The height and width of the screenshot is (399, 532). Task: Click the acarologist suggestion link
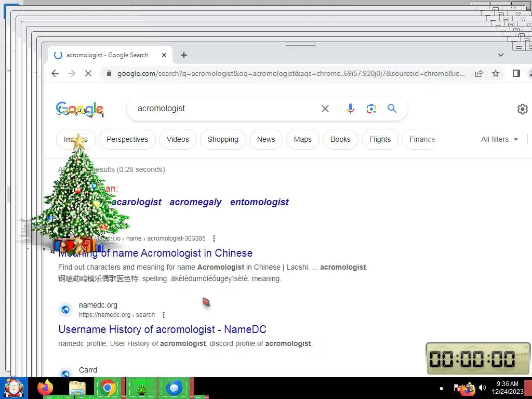point(137,202)
